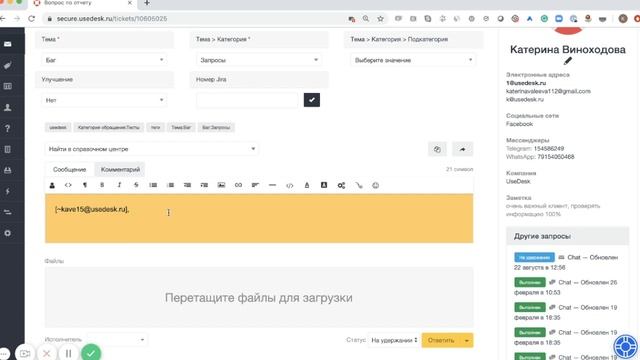This screenshot has width=640, height=360.
Task: Open the question mark help icon in sidebar
Action: click(x=8, y=128)
